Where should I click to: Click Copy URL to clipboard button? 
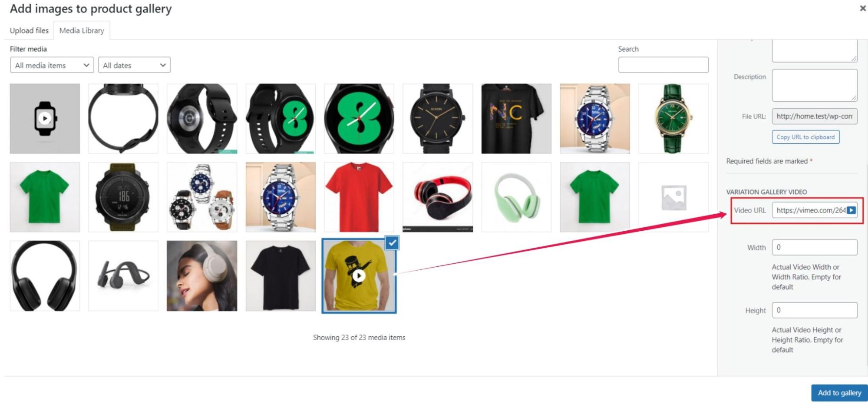(805, 137)
